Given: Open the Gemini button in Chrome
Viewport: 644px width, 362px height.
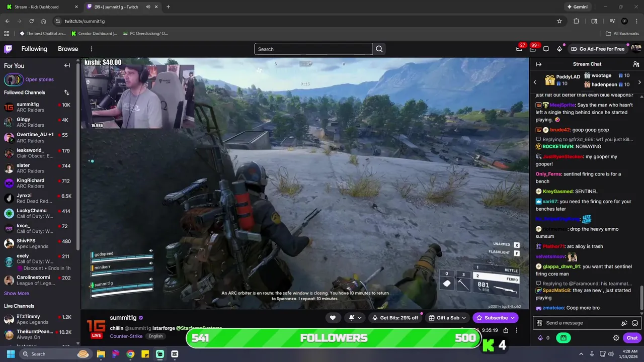Looking at the screenshot, I should coord(577,7).
